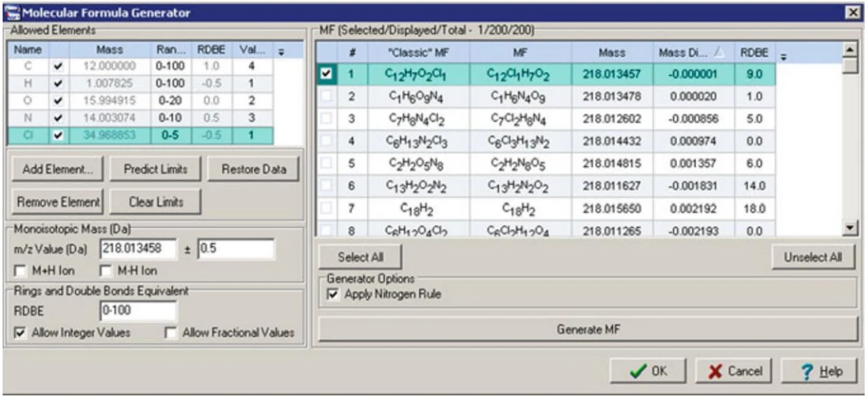Screen dimensions: 868x396
Task: Enable the M+H Ion checkbox
Action: click(x=21, y=271)
